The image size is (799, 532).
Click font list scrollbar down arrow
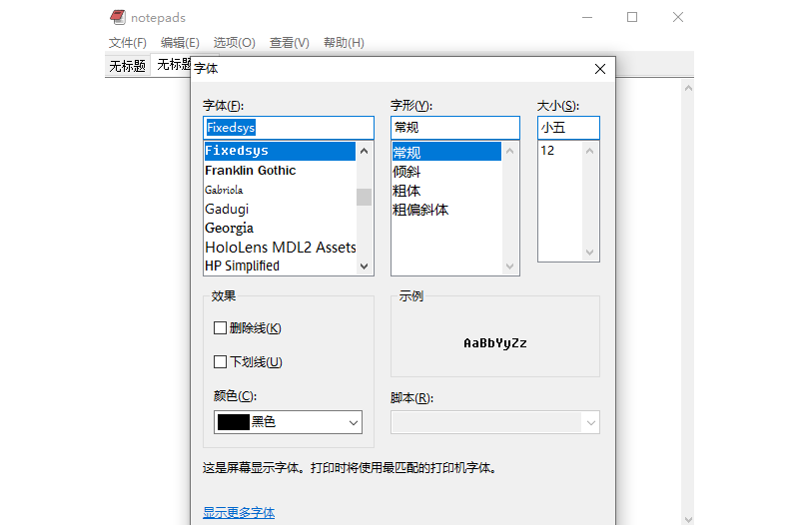(x=364, y=266)
